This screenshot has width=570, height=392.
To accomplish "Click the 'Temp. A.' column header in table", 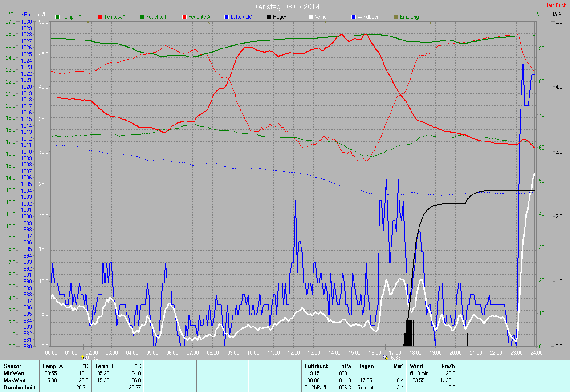I will click(x=53, y=366).
